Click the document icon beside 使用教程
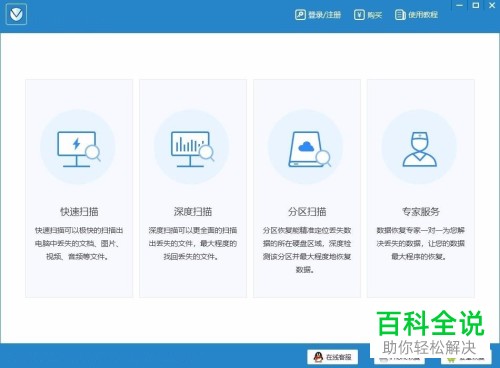The height and width of the screenshot is (368, 500). coord(400,15)
